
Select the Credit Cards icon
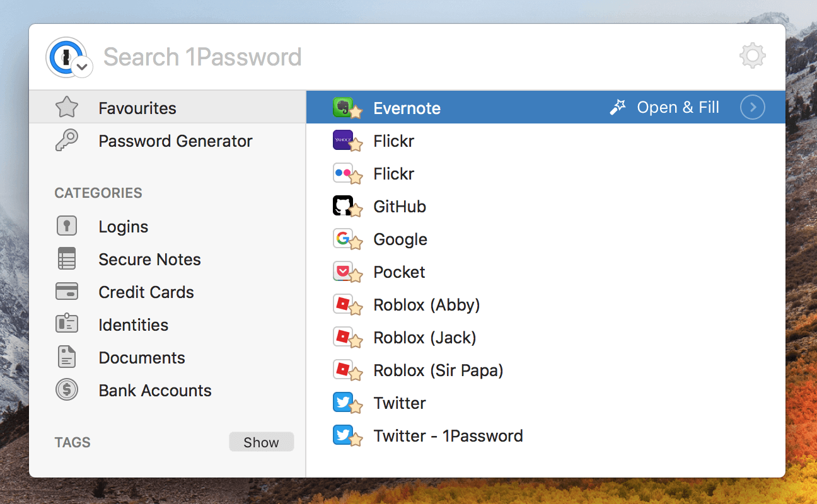[66, 291]
